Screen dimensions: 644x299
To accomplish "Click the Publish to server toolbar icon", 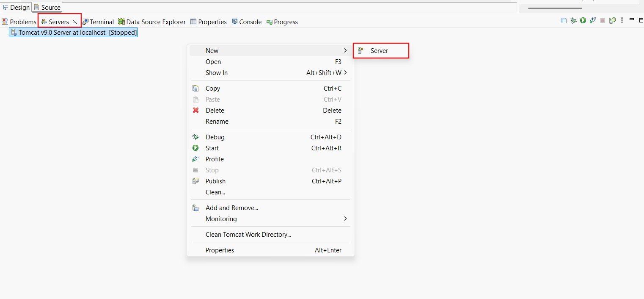I will click(612, 20).
